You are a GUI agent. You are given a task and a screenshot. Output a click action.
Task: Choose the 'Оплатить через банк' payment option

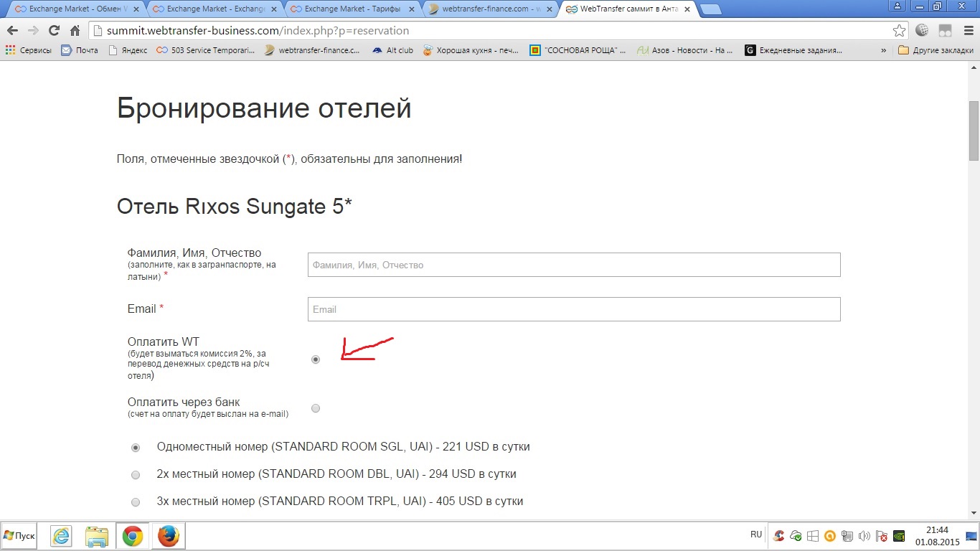pos(316,408)
